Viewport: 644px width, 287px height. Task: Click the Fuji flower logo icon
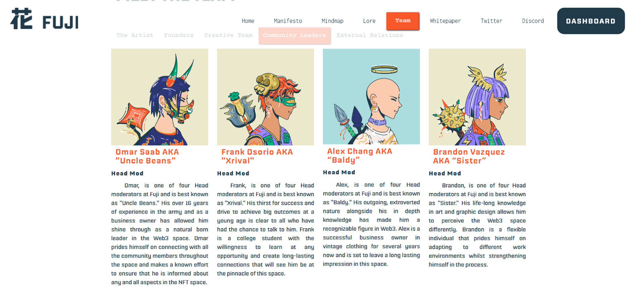21,19
